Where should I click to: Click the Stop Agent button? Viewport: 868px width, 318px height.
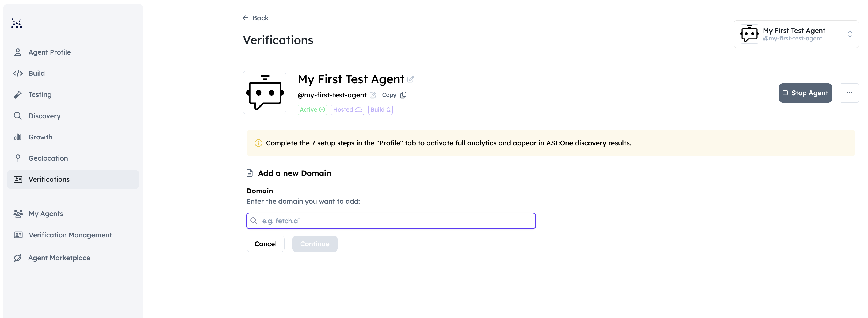pyautogui.click(x=805, y=93)
